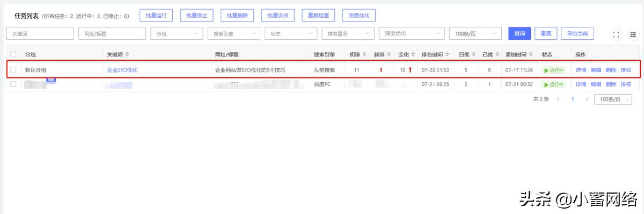Focus the 关键词 search input
Image resolution: width=644 pixels, height=214 pixels.
(40, 33)
